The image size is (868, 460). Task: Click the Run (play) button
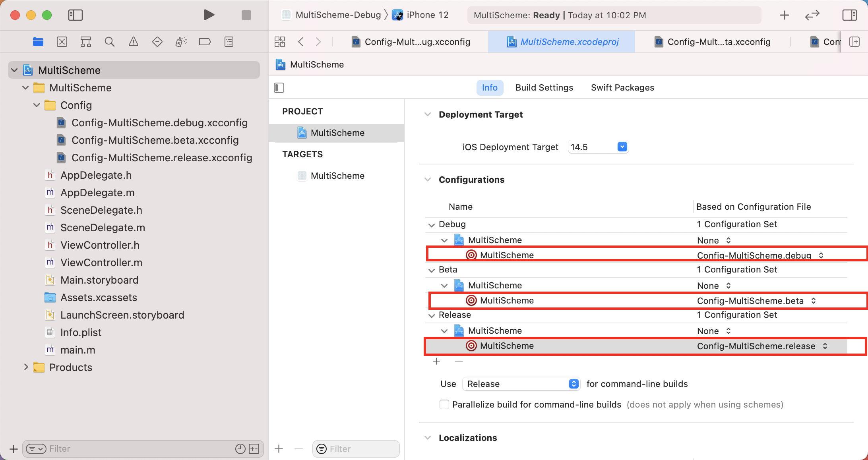click(x=209, y=15)
